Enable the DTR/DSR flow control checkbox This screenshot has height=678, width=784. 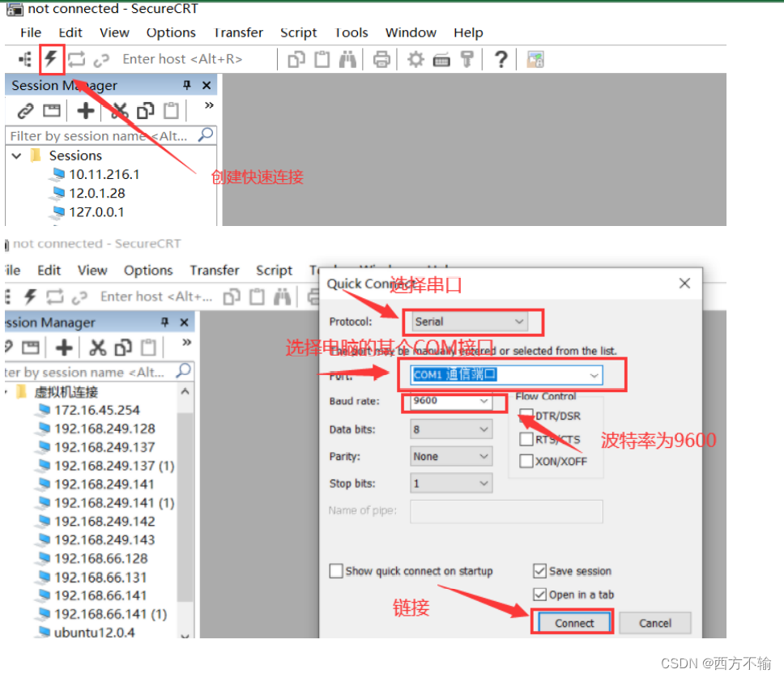pyautogui.click(x=526, y=415)
